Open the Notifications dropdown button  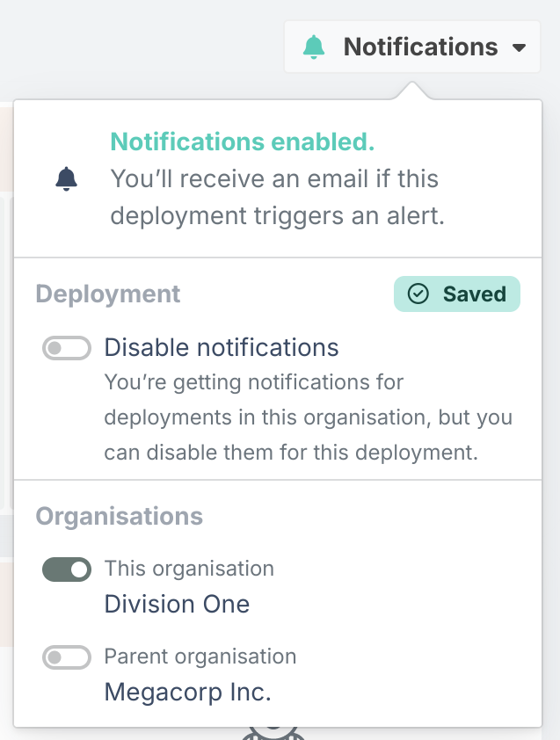point(412,47)
